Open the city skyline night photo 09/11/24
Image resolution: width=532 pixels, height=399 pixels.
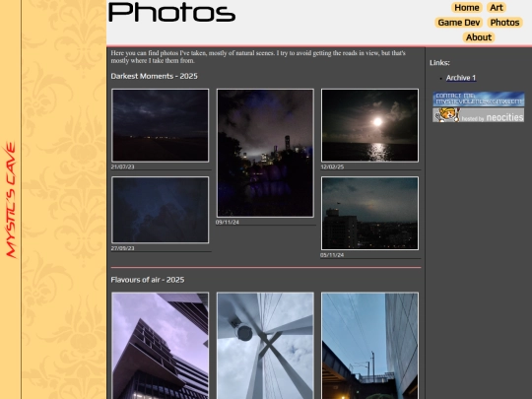[265, 153]
